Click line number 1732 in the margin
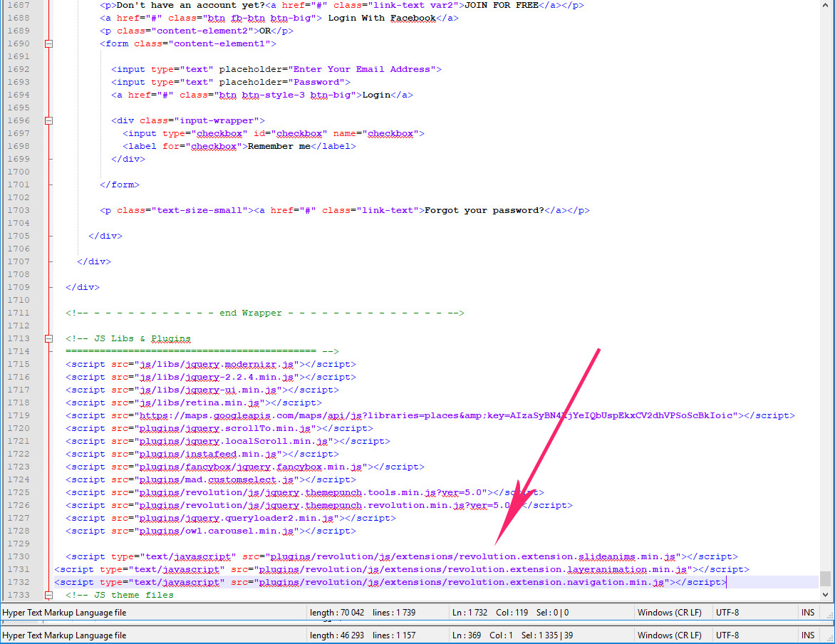 point(19,582)
